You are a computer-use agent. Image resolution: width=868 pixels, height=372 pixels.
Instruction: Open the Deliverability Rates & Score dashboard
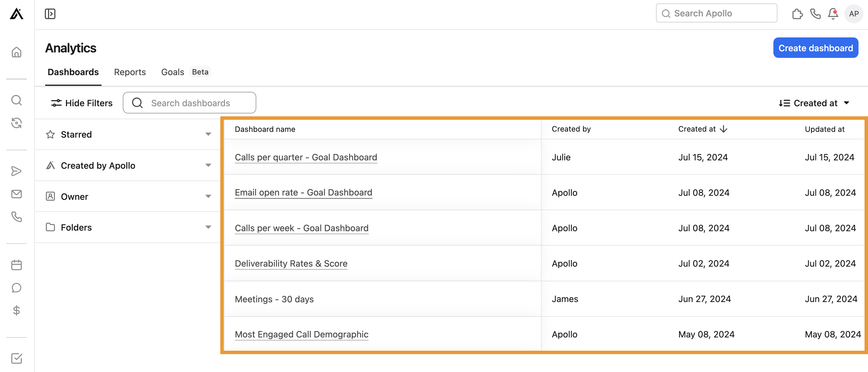291,263
